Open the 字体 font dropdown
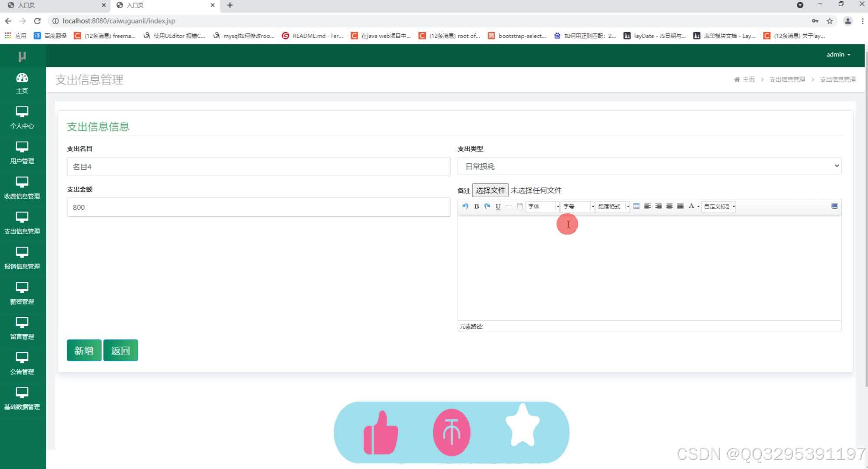Viewport: 868px width, 469px height. [543, 206]
